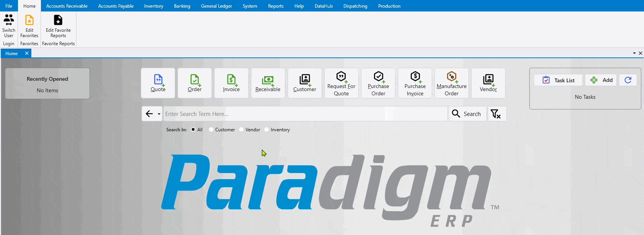The height and width of the screenshot is (235, 644).
Task: Select the All search radio button
Action: (193, 129)
